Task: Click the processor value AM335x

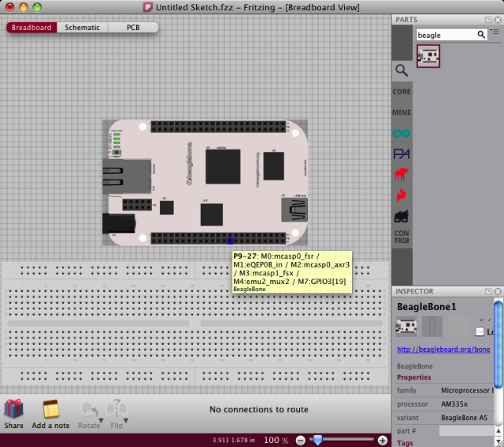Action: coord(454,404)
